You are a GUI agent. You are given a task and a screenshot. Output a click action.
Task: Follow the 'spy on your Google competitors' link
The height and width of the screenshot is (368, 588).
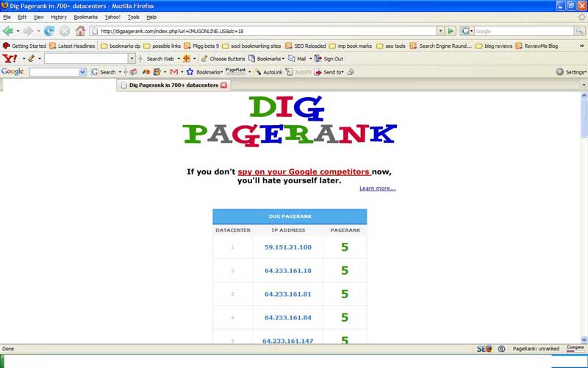point(304,172)
